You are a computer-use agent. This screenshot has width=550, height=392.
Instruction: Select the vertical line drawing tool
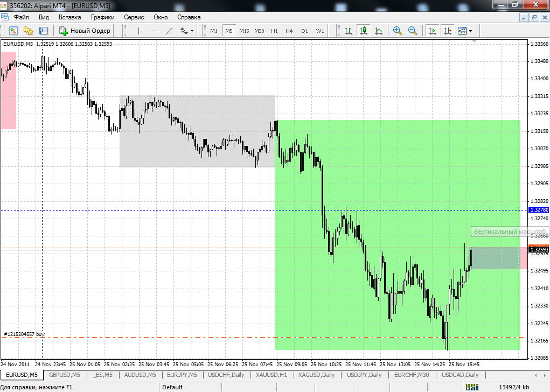pos(139,31)
